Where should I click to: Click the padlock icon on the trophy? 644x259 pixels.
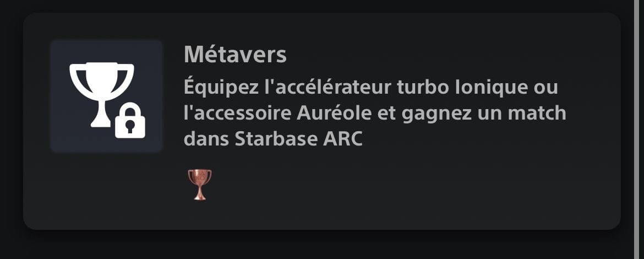[130, 120]
